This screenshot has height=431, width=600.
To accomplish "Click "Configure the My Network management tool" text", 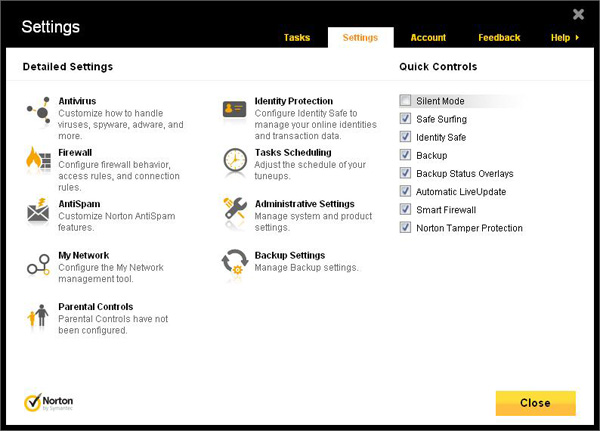I will [x=111, y=273].
